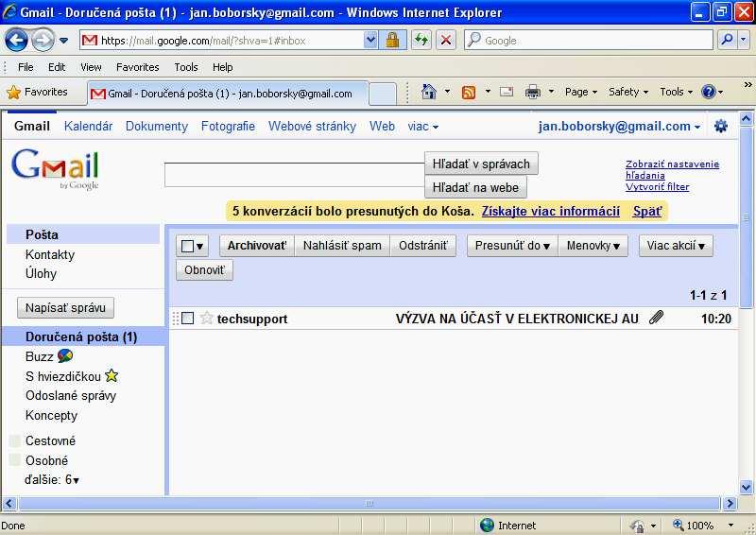Go to the Home page icon
Screen dimensions: 756x535
pos(429,91)
